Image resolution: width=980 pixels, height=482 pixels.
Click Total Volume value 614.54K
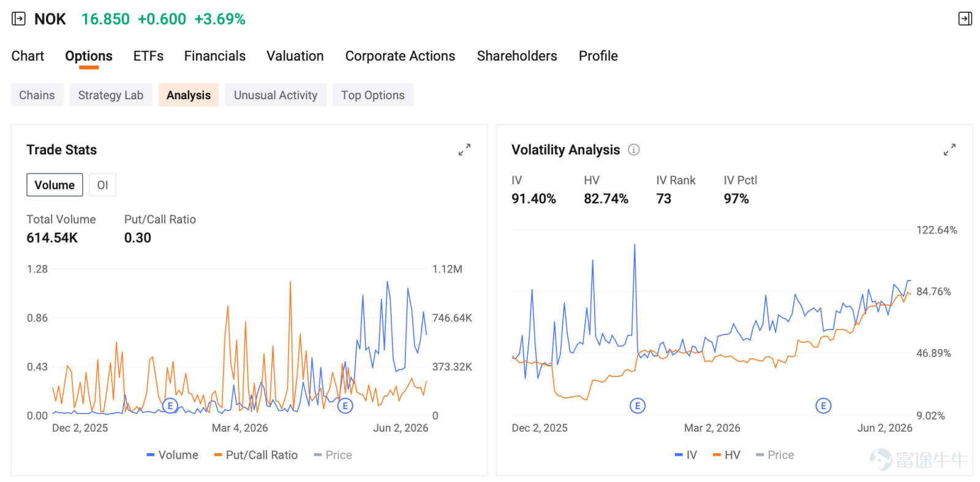point(52,238)
